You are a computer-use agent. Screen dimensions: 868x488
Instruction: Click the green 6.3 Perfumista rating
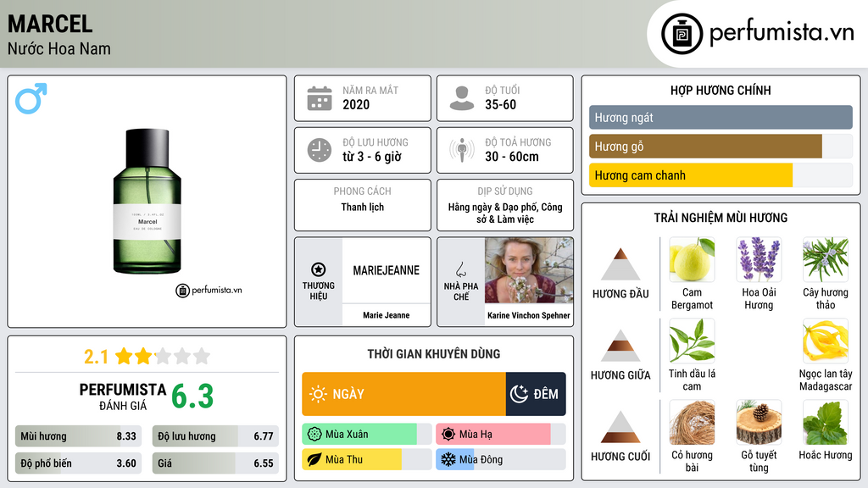tap(192, 396)
